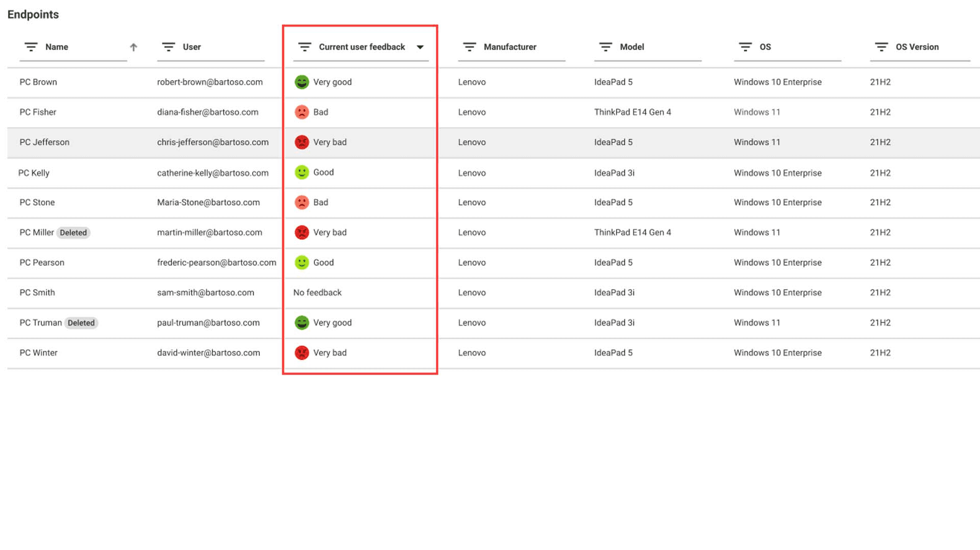The image size is (980, 550).
Task: Click the Bad face icon for PC Stone
Action: (x=302, y=203)
